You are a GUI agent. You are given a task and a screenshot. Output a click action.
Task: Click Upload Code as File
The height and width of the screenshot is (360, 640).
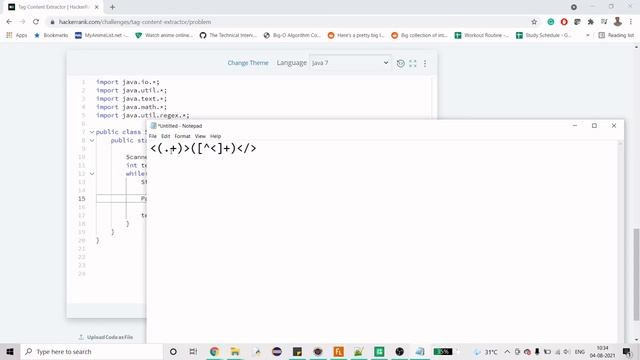(105, 337)
